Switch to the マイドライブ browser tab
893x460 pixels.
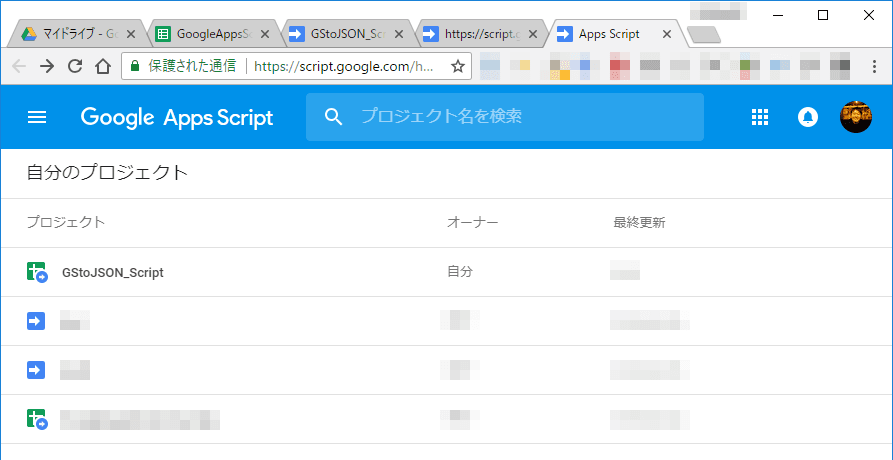tap(77, 34)
